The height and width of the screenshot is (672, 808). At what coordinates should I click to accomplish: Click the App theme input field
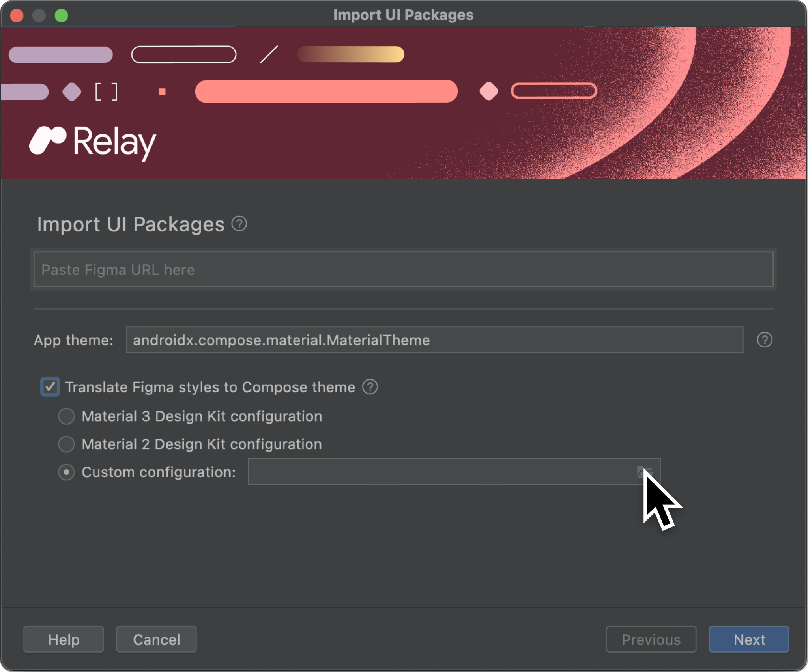[x=435, y=341]
